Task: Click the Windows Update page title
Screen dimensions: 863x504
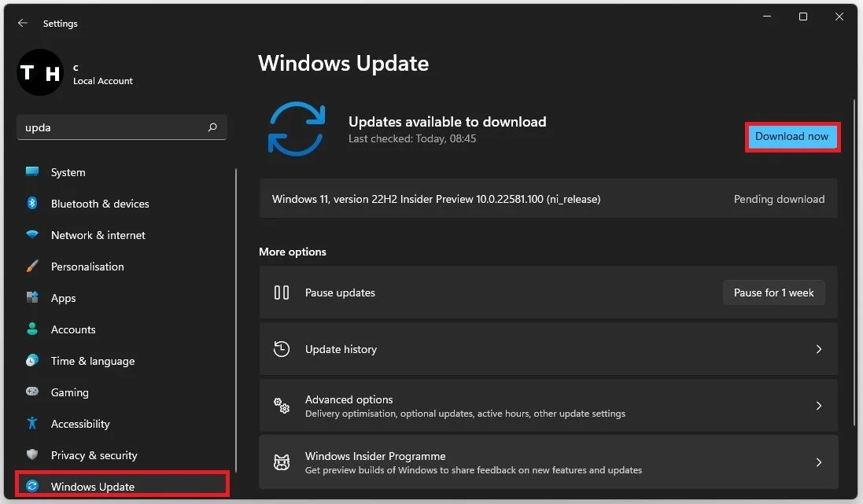Action: (x=344, y=63)
